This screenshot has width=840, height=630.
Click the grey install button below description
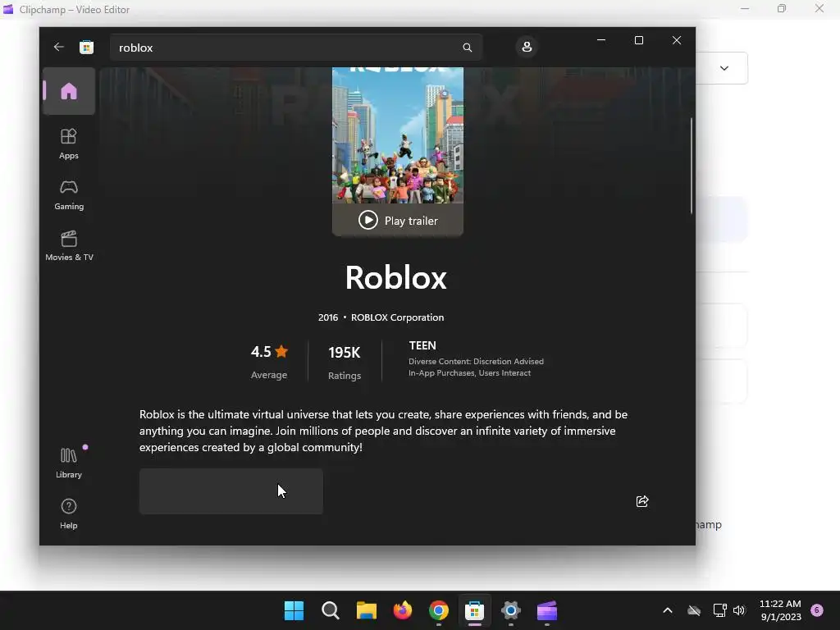(x=231, y=491)
